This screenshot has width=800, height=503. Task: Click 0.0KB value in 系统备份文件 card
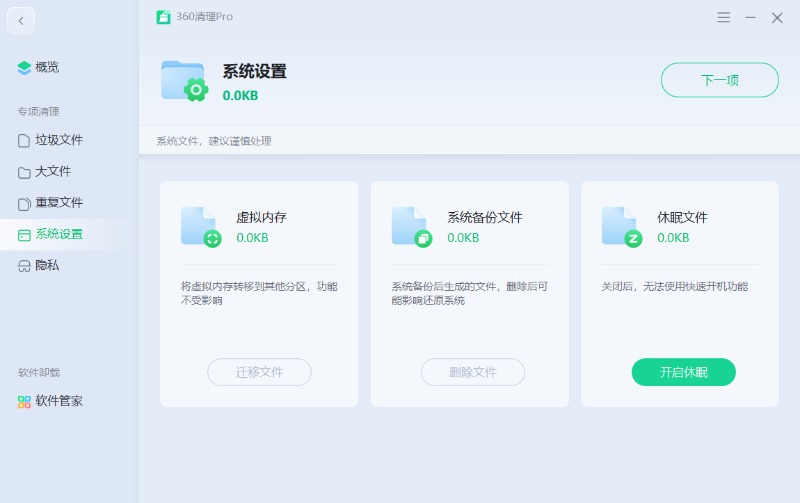coord(463,238)
